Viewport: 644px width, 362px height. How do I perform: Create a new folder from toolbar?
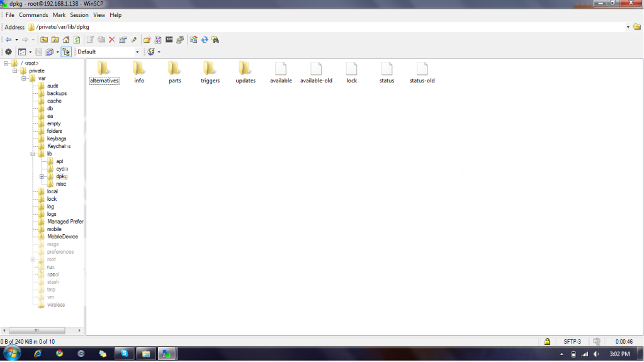coord(146,40)
